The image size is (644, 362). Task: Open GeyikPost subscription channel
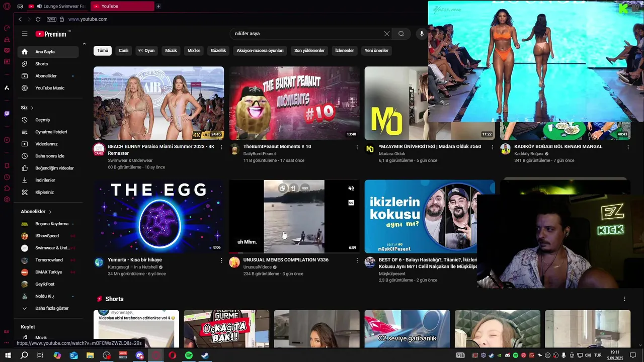click(48, 284)
